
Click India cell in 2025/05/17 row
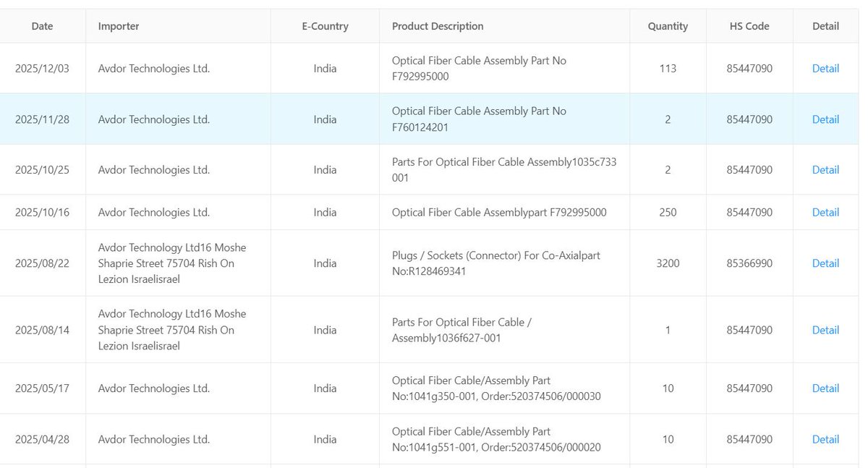[x=325, y=388]
